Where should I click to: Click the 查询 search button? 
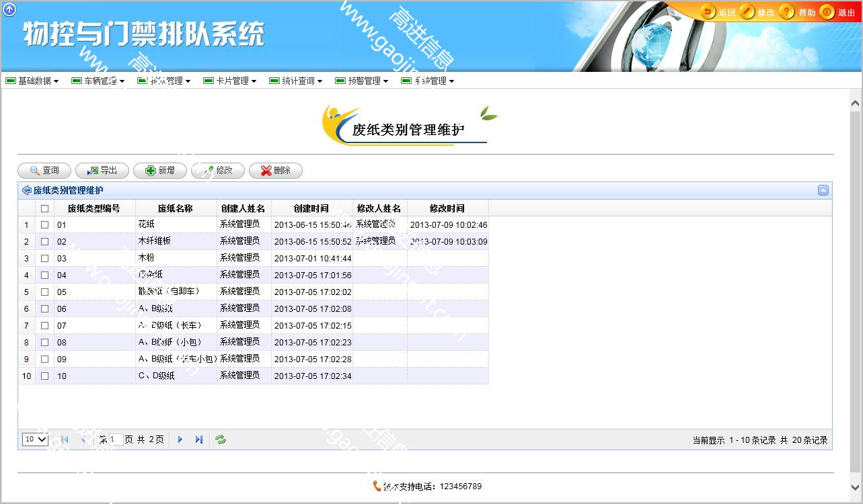(x=44, y=171)
